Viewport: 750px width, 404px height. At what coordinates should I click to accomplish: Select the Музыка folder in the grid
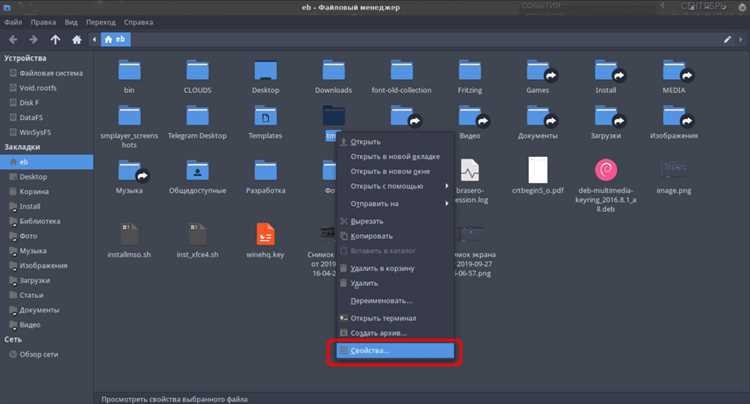(130, 177)
